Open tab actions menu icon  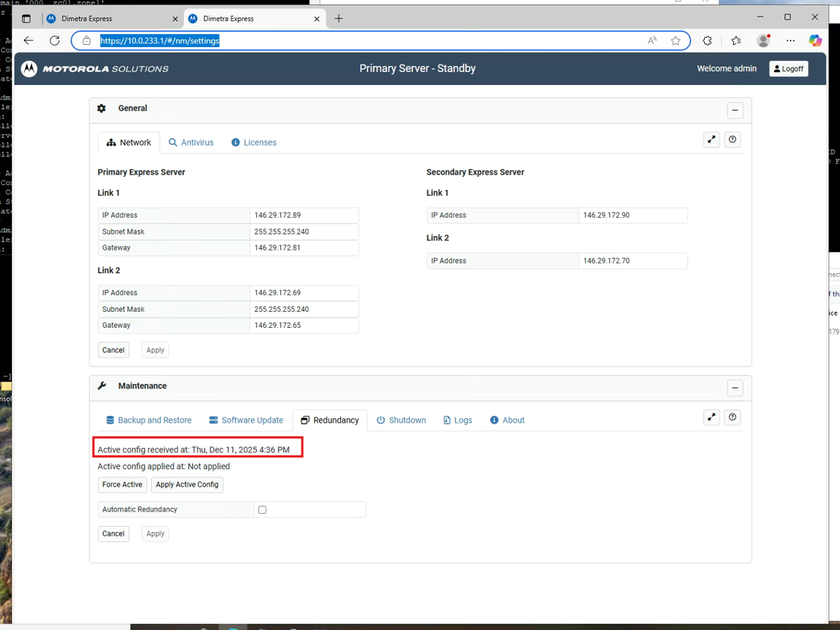[x=27, y=19]
